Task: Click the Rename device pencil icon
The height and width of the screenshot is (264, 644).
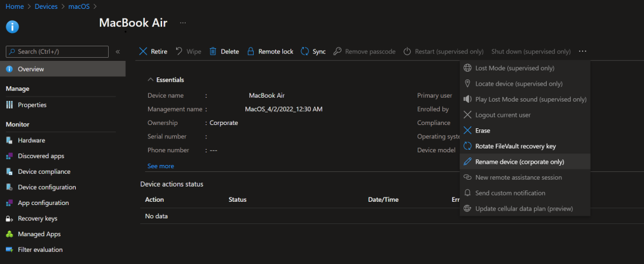Action: 467,162
